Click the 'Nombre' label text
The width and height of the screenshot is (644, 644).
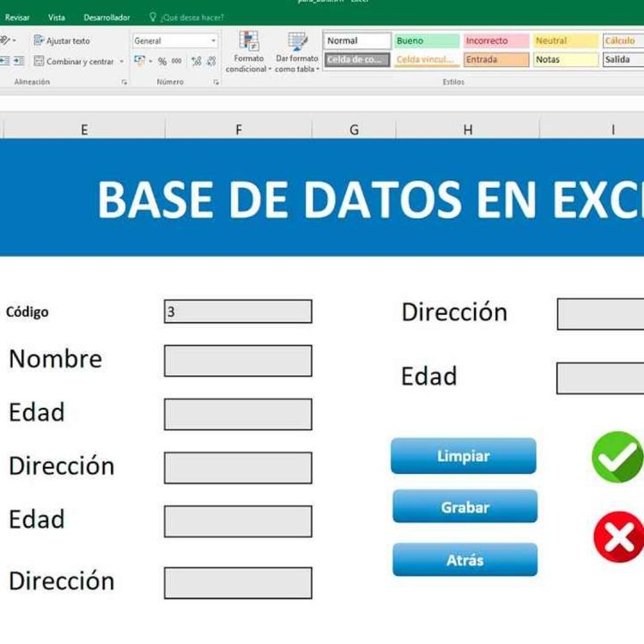(56, 359)
